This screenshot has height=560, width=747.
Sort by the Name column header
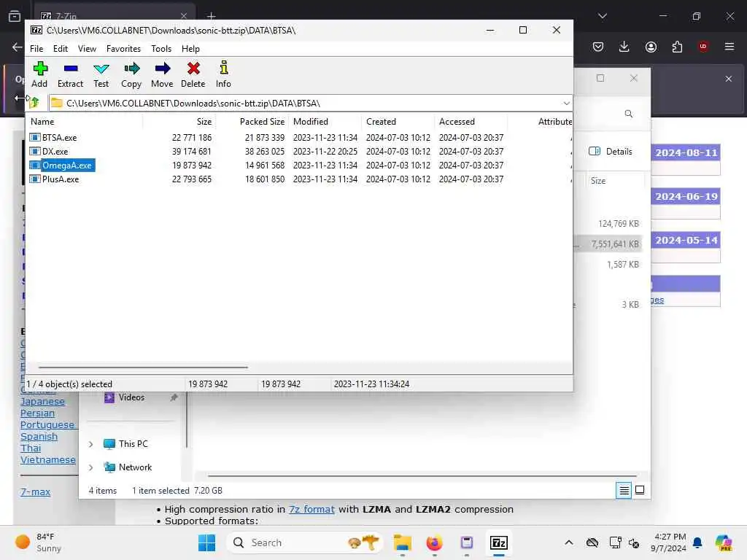pyautogui.click(x=85, y=122)
